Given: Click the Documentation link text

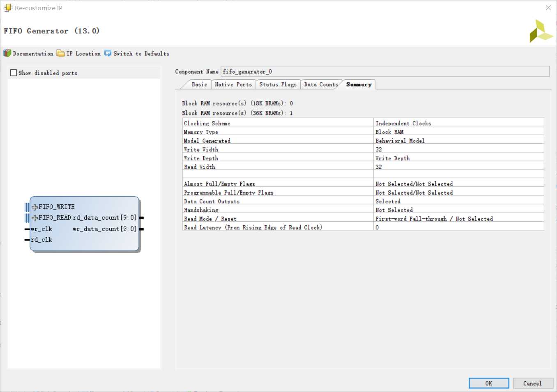Looking at the screenshot, I should (33, 54).
